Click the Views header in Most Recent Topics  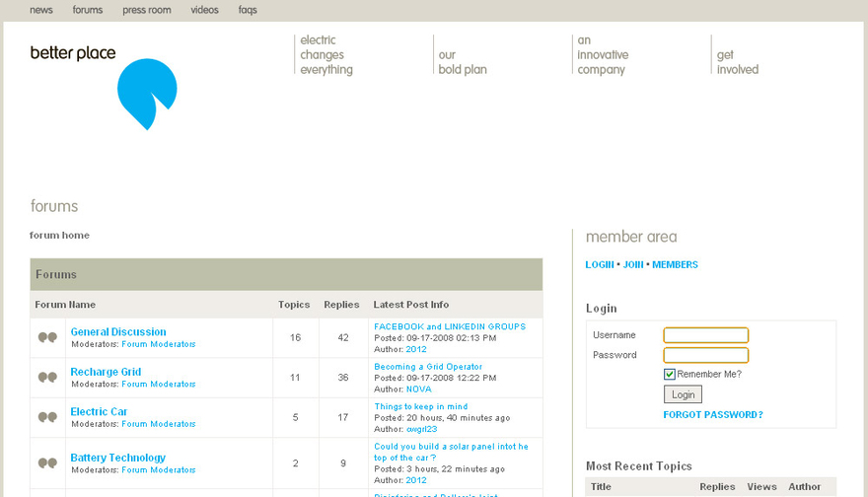[761, 486]
